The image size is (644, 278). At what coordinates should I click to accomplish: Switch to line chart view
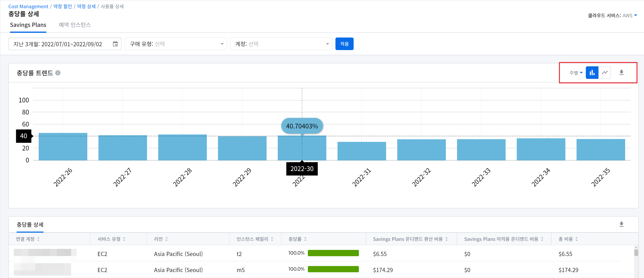pyautogui.click(x=605, y=73)
